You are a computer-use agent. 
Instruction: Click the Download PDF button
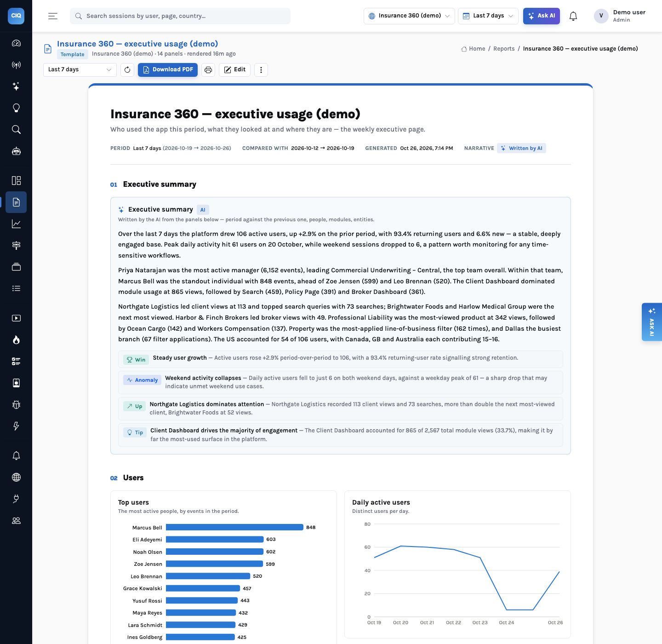coord(168,70)
